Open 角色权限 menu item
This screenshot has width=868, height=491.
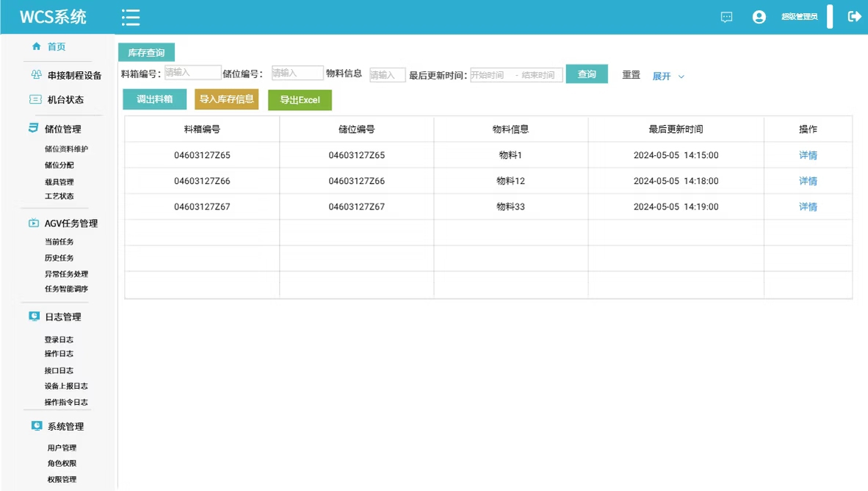tap(62, 463)
